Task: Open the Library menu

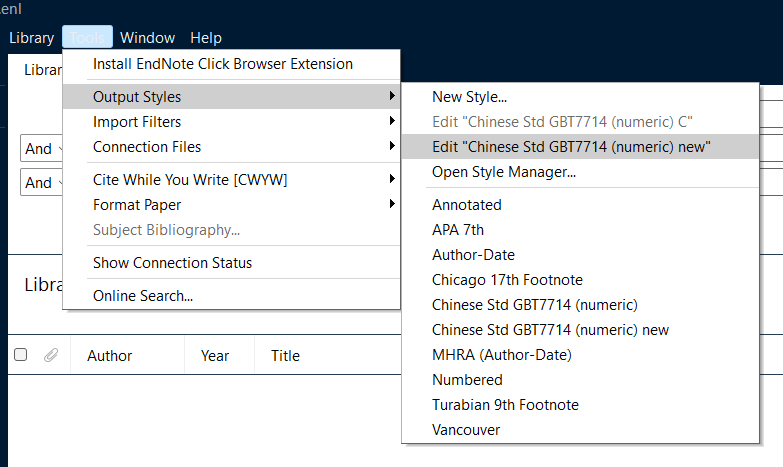Action: 31,38
